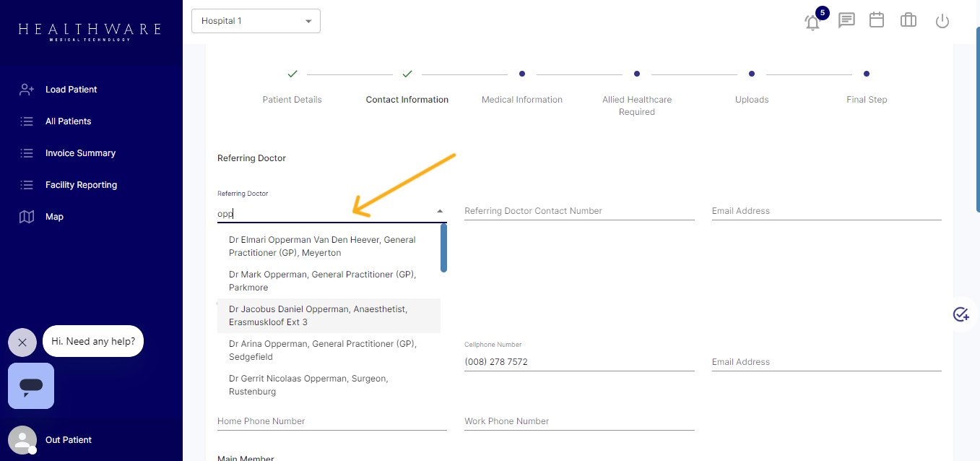This screenshot has width=980, height=461.
Task: Click the Referring Doctor Contact Number field
Action: 578,211
